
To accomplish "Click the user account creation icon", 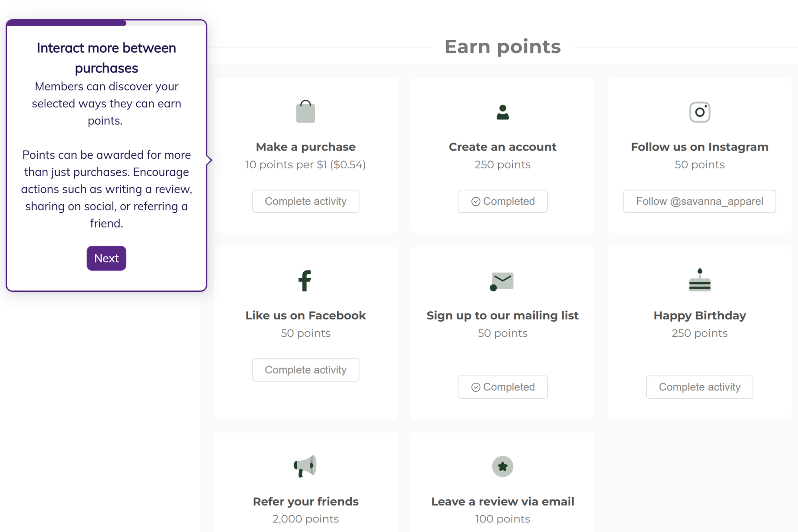I will [x=502, y=112].
